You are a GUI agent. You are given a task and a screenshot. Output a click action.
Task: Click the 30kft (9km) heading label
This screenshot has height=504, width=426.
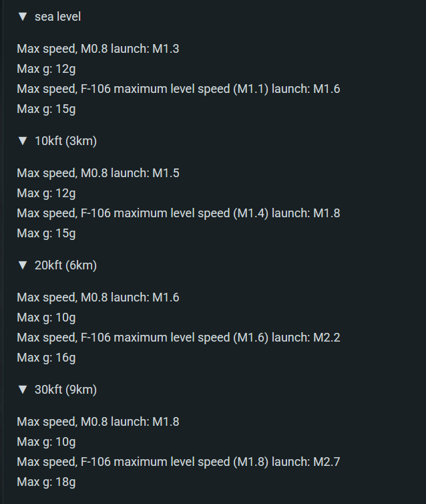(x=66, y=390)
